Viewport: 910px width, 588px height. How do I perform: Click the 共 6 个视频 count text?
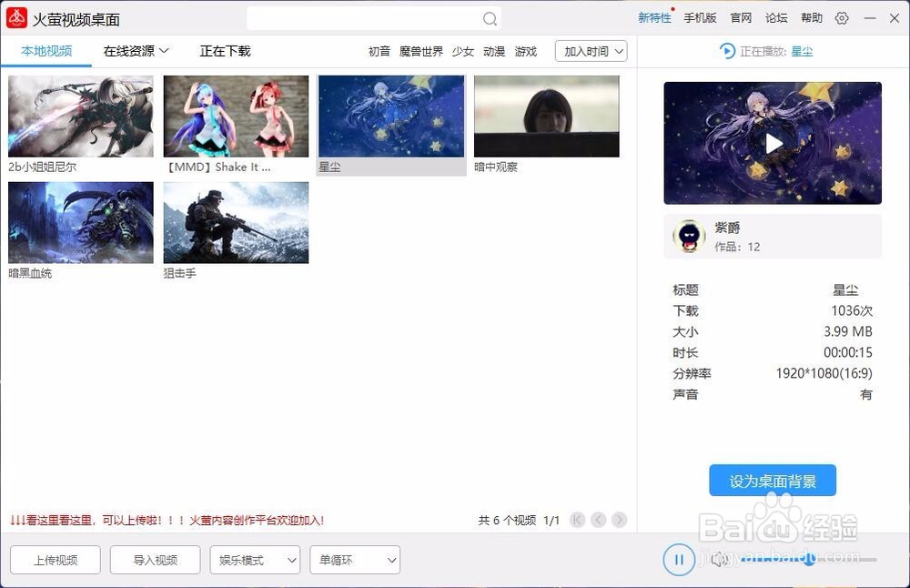coord(507,520)
